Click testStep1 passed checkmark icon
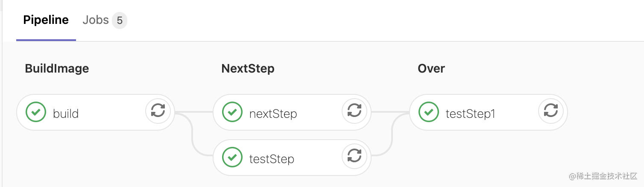The image size is (644, 187). click(429, 112)
